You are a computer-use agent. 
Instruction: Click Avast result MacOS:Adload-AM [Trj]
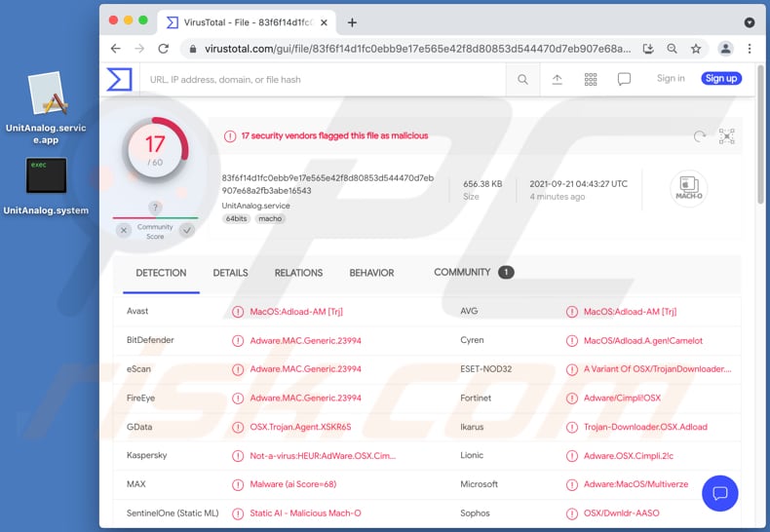pyautogui.click(x=296, y=312)
